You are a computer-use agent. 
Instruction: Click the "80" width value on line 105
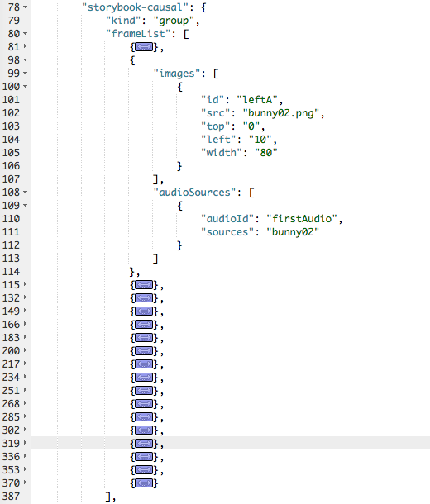(x=265, y=153)
